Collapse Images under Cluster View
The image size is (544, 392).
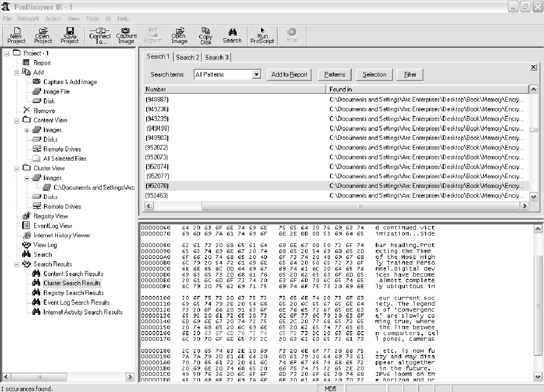coord(27,179)
